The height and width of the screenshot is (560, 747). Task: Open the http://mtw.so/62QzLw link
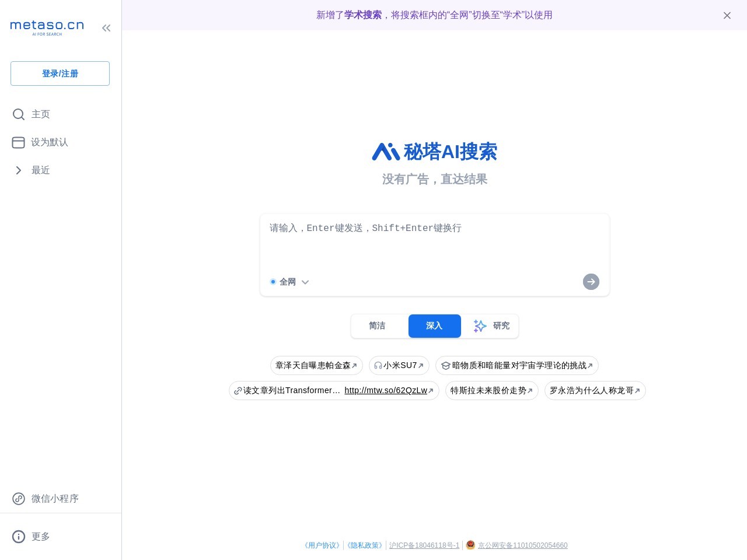[x=386, y=391]
